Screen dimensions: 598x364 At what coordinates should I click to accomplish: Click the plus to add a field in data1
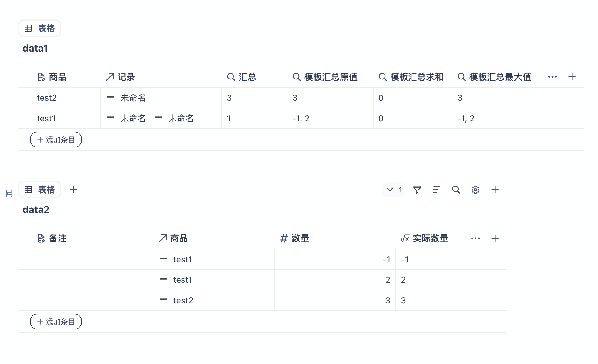572,77
